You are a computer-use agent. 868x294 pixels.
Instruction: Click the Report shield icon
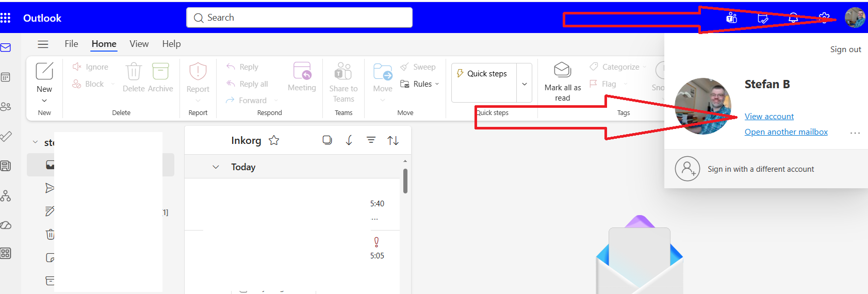[x=198, y=72]
